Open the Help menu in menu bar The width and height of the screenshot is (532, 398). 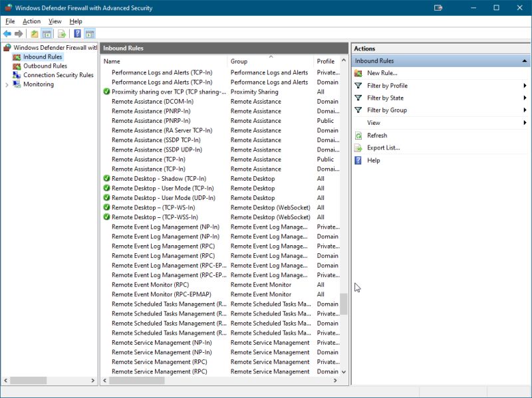[76, 21]
